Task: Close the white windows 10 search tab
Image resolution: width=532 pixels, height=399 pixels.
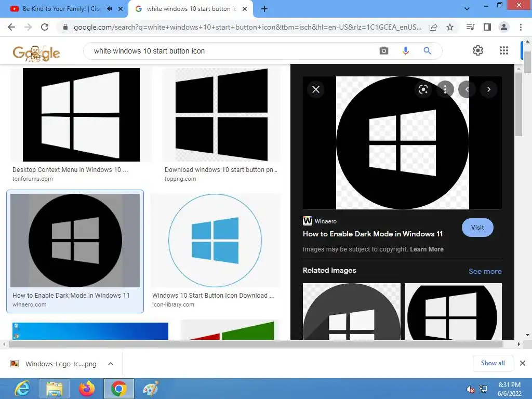Action: tap(245, 9)
